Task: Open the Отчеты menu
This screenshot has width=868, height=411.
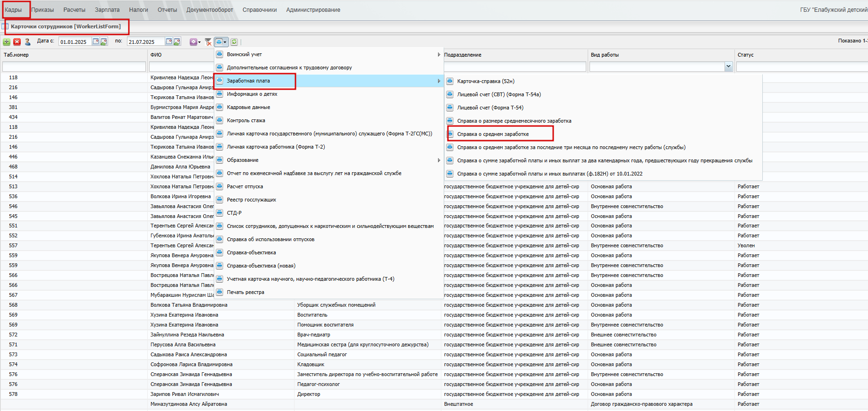Action: [x=167, y=9]
